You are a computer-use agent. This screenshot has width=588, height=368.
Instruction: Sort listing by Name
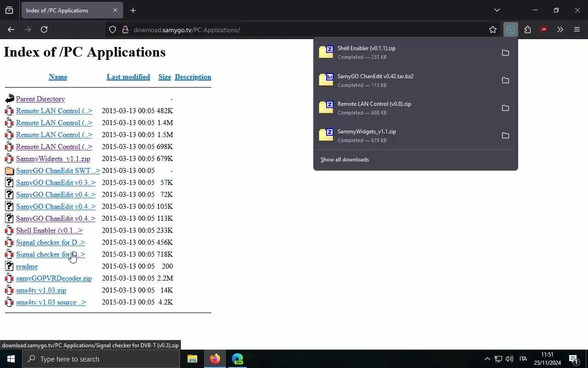click(x=58, y=77)
